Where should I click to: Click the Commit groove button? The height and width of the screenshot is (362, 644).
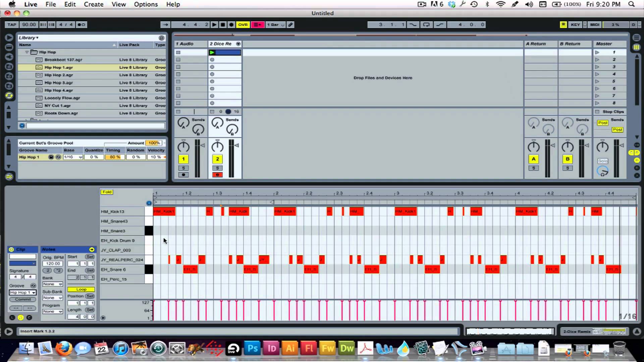click(x=22, y=299)
